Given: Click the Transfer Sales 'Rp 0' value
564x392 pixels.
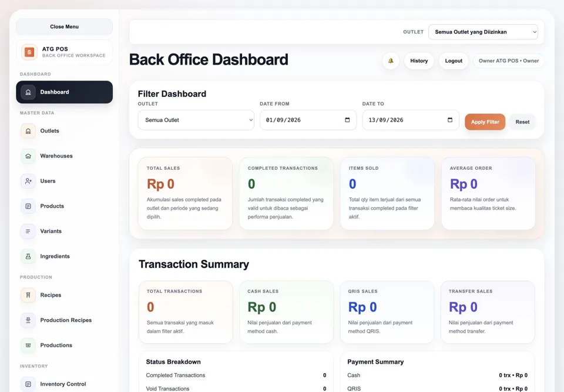Looking at the screenshot, I should click(464, 307).
